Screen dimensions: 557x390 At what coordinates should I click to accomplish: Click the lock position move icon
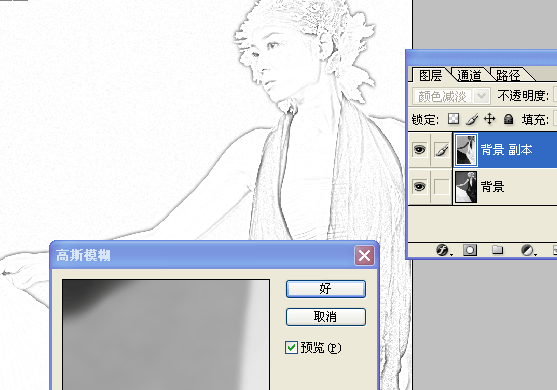point(490,119)
